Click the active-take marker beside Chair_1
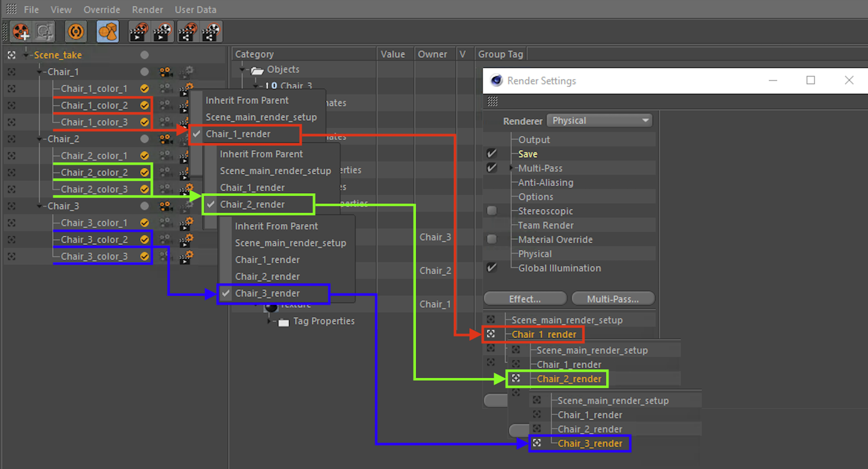 pyautogui.click(x=11, y=72)
